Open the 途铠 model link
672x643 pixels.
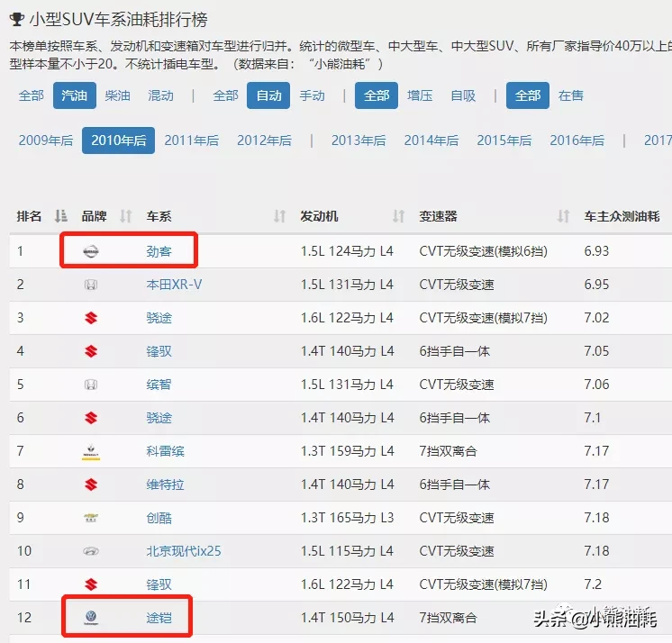coord(159,618)
